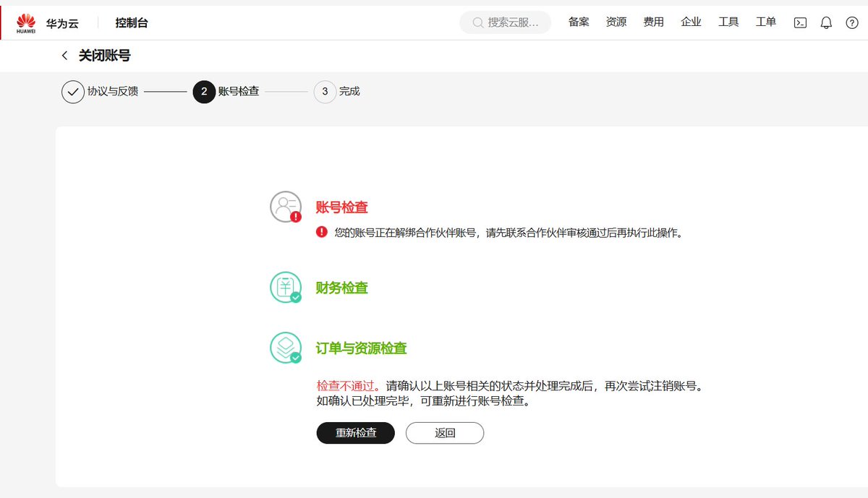Screen dimensions: 868x498
Task: Open the 工单 menu
Action: [766, 22]
